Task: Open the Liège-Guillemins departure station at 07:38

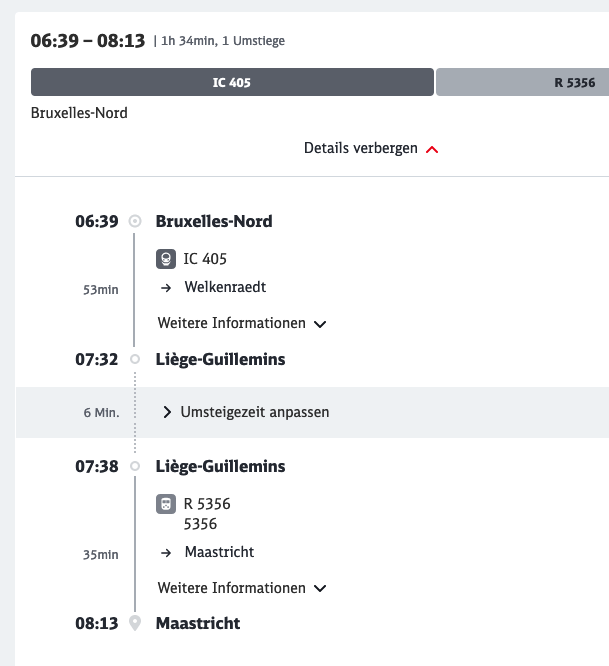Action: 220,467
